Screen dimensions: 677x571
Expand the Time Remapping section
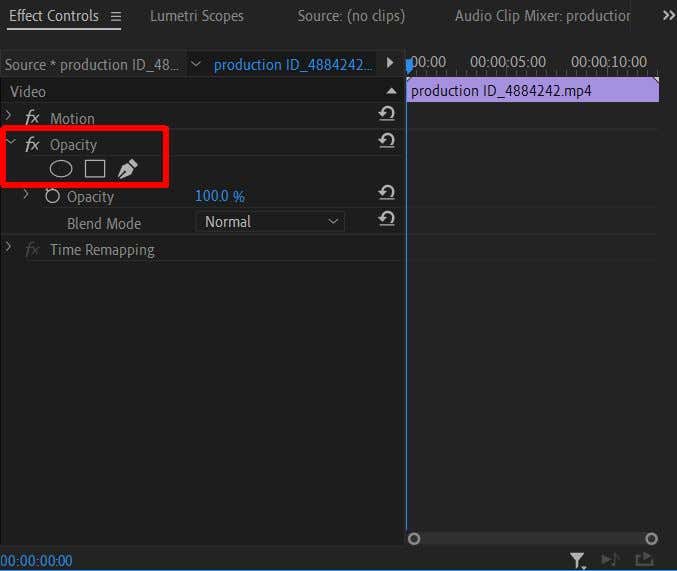coord(9,247)
